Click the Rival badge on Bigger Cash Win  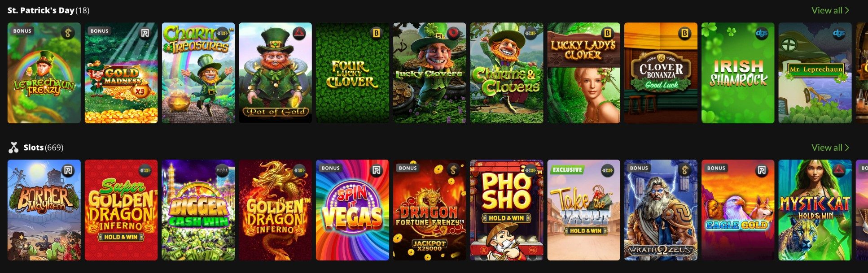pos(222,170)
